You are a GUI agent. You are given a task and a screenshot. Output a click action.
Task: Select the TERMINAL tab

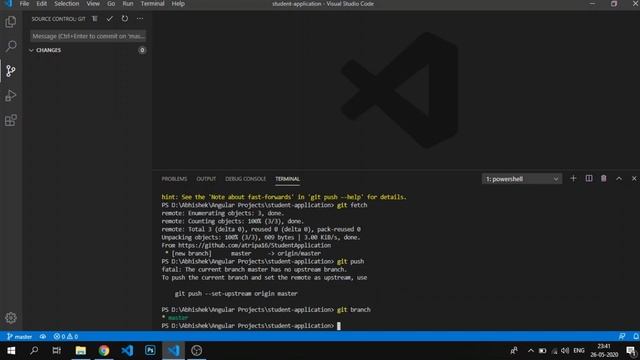click(x=287, y=179)
